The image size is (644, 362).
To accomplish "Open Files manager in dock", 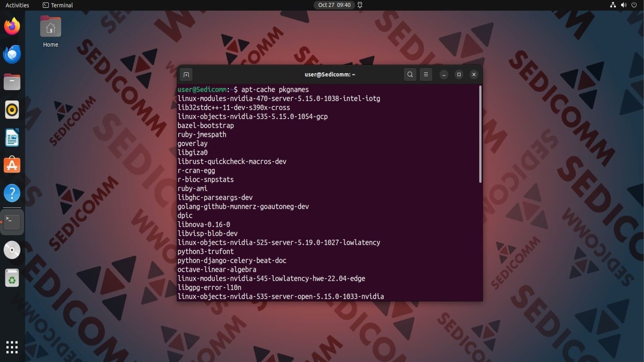I will (12, 82).
